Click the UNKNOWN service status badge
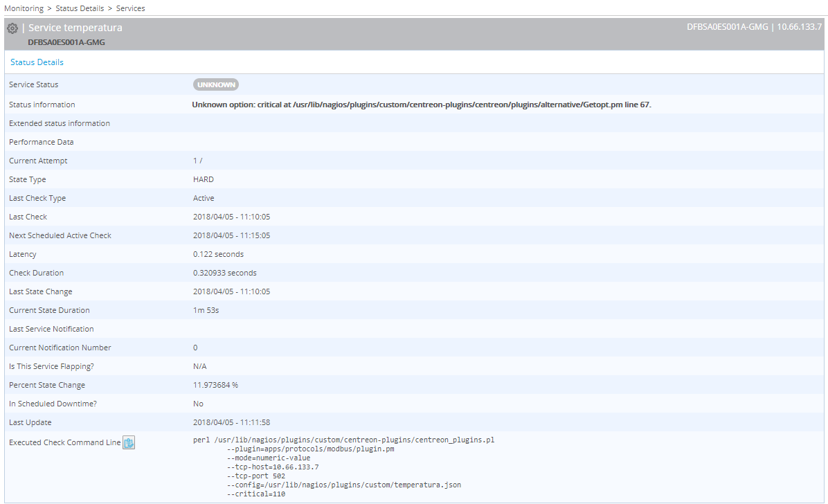The height and width of the screenshot is (504, 828). click(215, 84)
